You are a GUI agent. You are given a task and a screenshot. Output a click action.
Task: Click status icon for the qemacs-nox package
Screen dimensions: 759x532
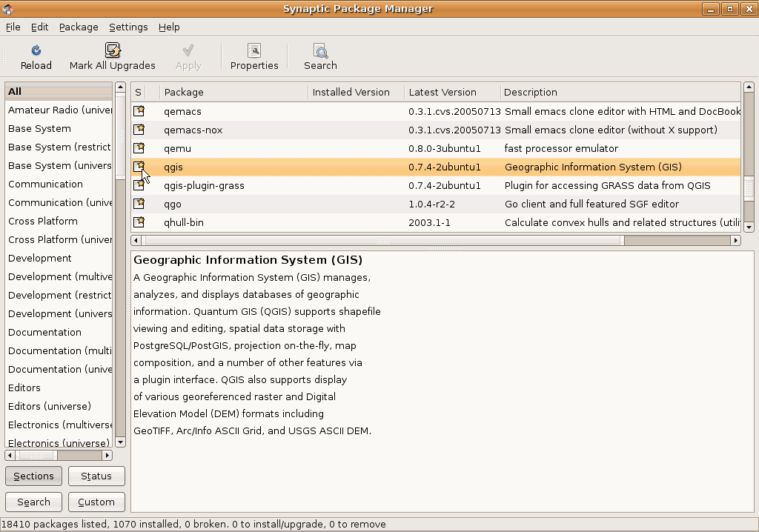click(139, 129)
